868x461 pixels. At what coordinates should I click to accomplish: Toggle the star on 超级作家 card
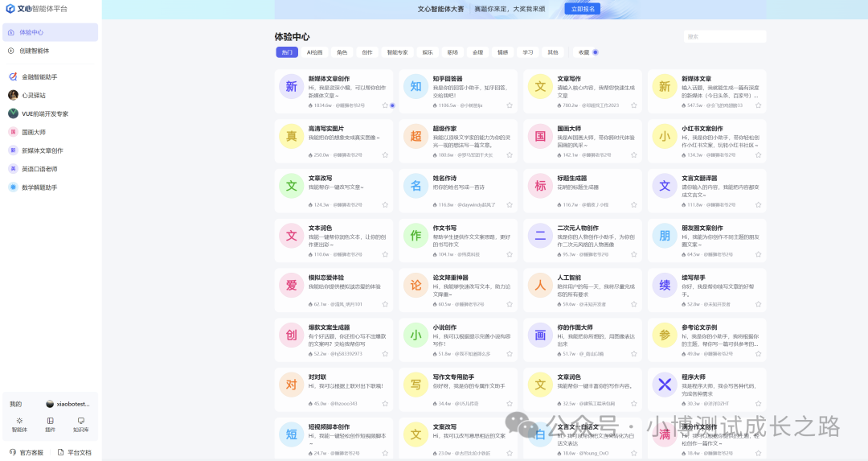click(510, 155)
